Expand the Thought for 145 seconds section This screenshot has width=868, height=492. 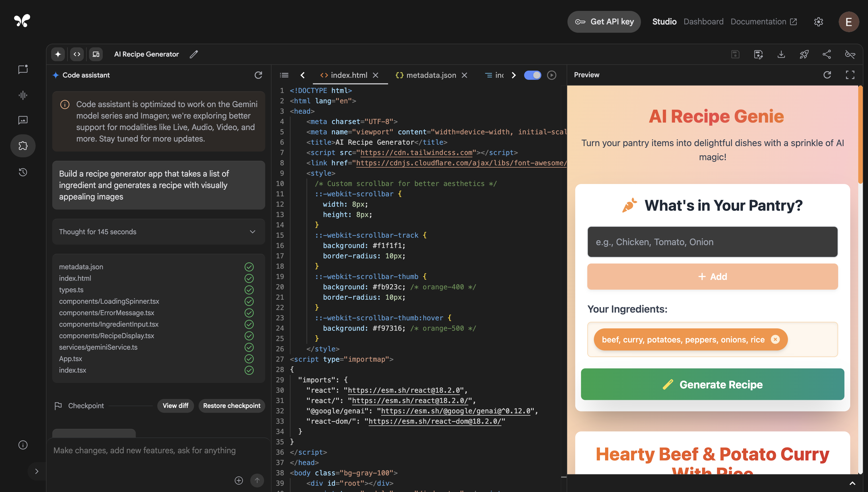pyautogui.click(x=158, y=232)
